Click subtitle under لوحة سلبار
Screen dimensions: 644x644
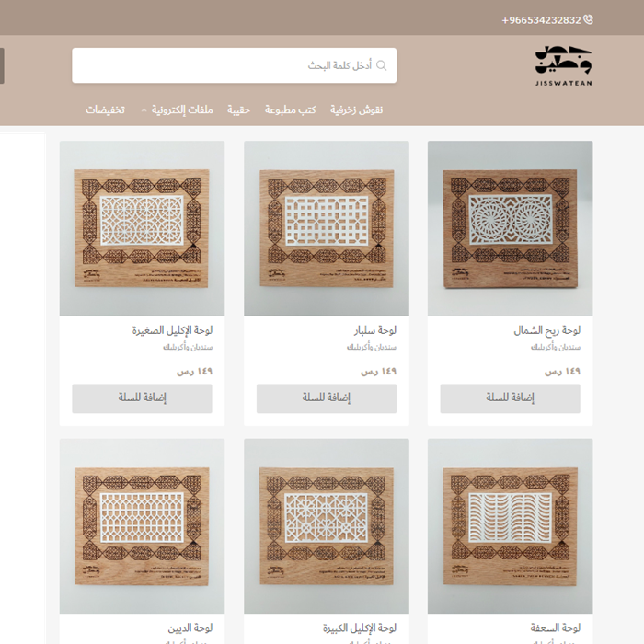coord(372,348)
